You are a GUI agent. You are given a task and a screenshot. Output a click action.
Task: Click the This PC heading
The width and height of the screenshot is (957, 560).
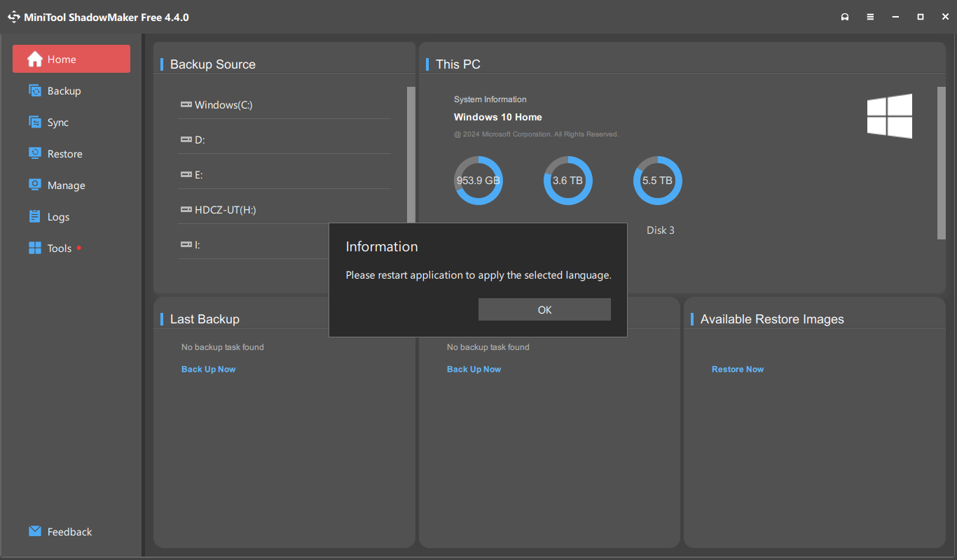(x=458, y=64)
